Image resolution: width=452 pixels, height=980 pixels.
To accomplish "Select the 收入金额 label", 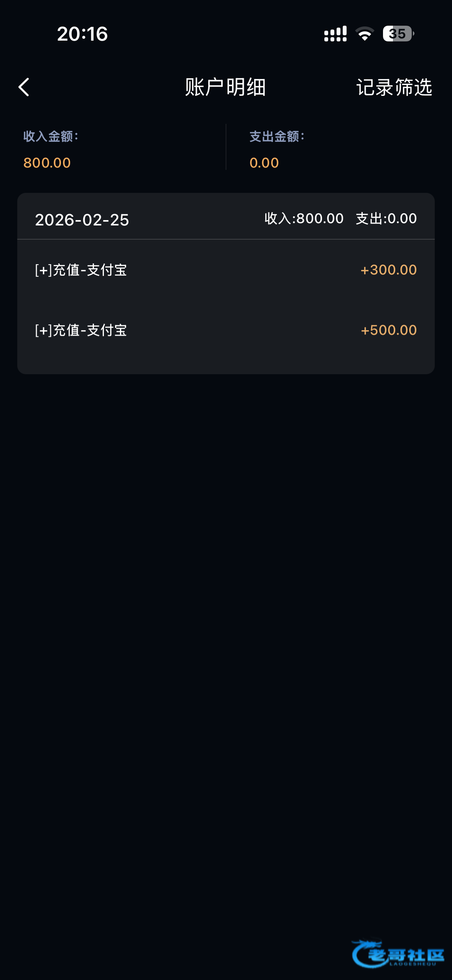I will coord(51,136).
